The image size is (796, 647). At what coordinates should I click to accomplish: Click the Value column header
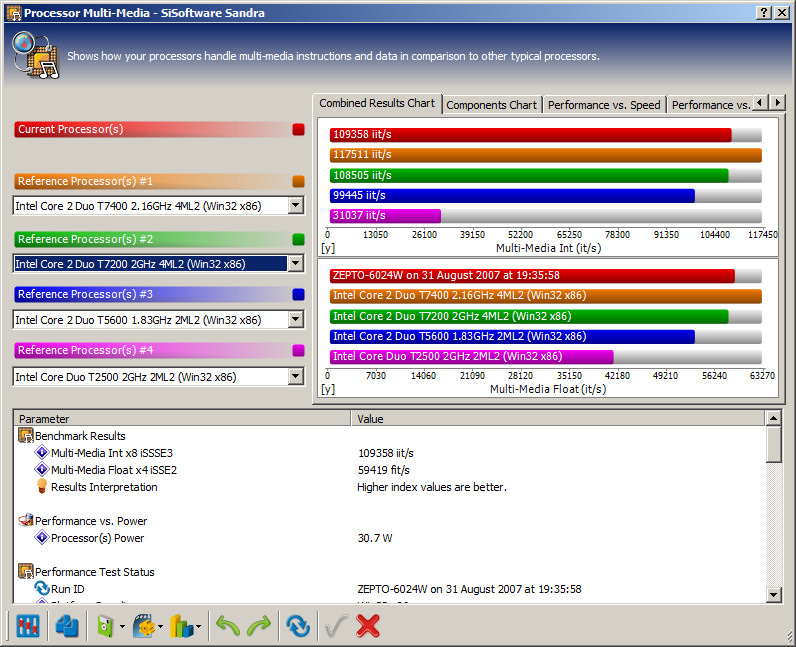[x=557, y=418]
